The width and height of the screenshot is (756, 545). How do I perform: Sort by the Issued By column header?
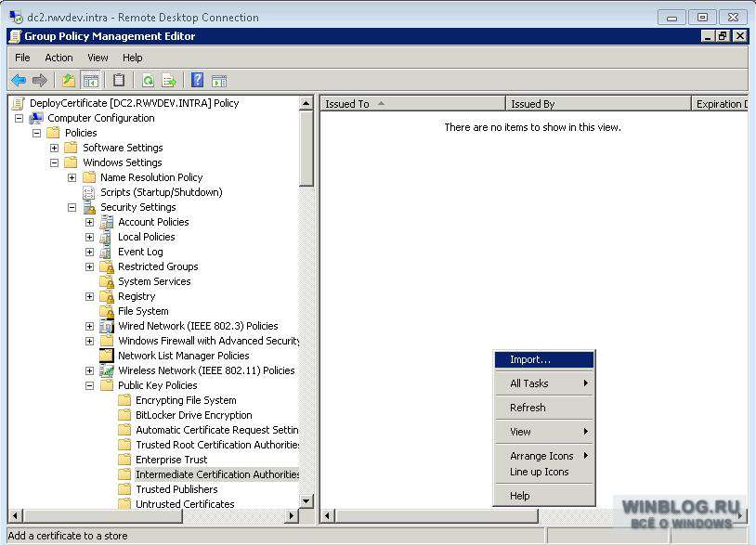coord(598,104)
